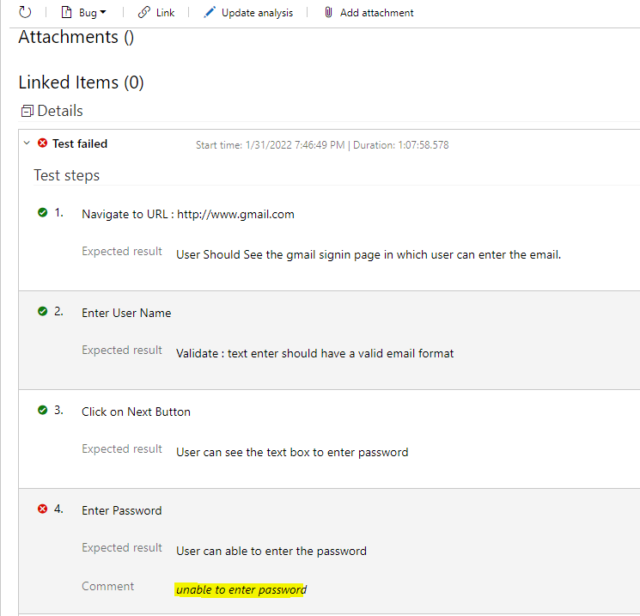Click the green passed icon for step 1
The width and height of the screenshot is (640, 616).
click(42, 213)
